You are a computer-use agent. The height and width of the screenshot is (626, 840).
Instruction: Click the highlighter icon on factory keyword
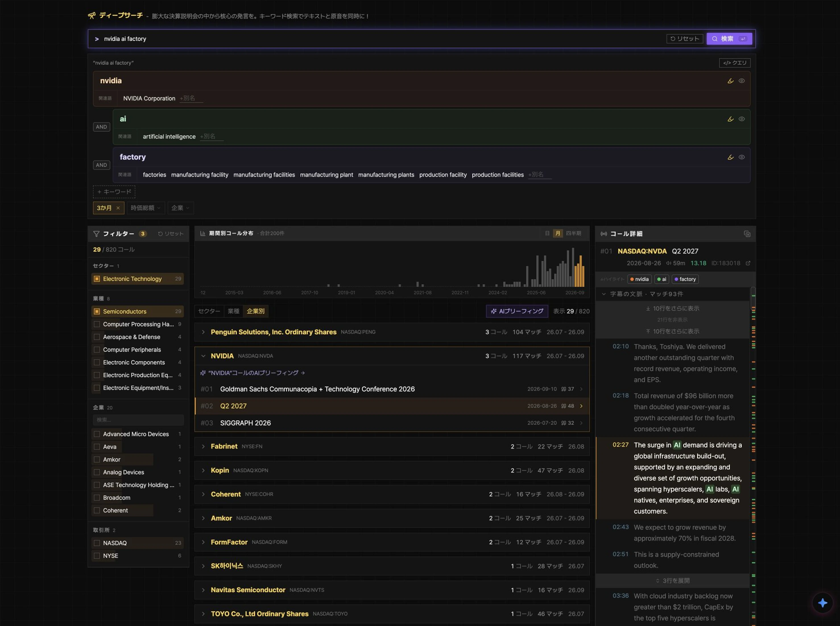pyautogui.click(x=731, y=157)
